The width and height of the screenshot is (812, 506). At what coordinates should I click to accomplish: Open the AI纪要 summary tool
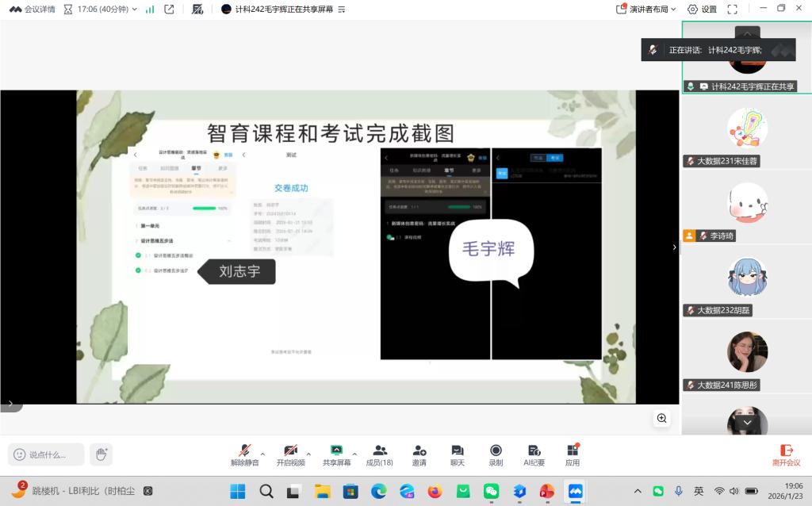[x=534, y=454]
